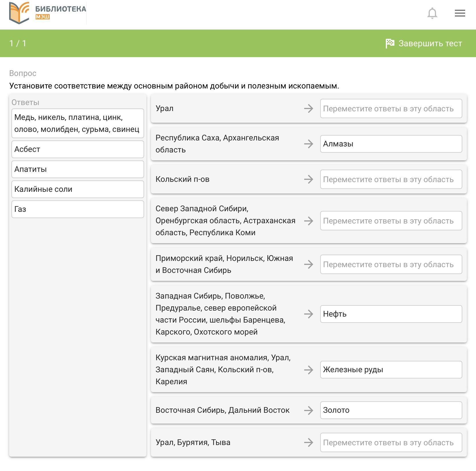The image size is (476, 471).
Task: Select the Медь, никель, платина answer card
Action: point(78,123)
